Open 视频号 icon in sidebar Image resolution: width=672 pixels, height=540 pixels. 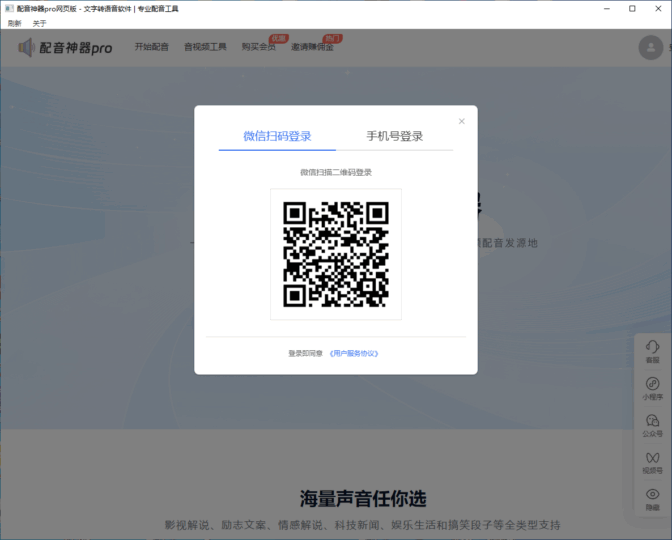tap(653, 457)
